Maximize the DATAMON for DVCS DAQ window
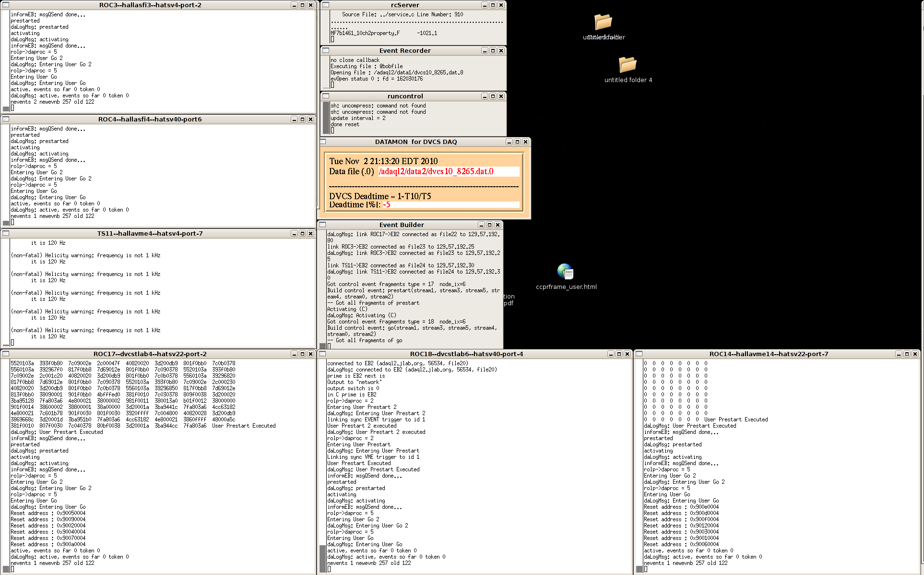The width and height of the screenshot is (924, 575). (x=517, y=142)
